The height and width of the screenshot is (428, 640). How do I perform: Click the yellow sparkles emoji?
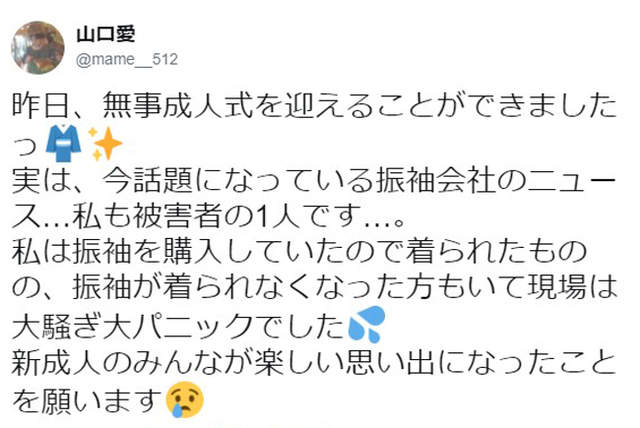click(x=105, y=144)
